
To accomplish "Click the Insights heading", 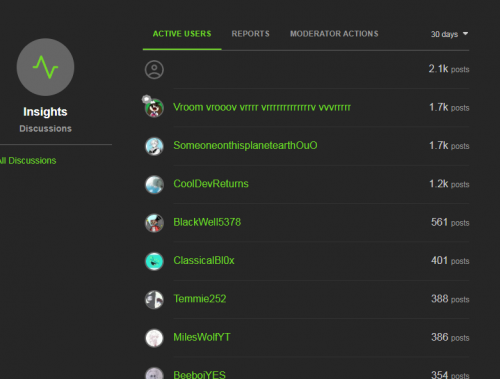I will [45, 112].
